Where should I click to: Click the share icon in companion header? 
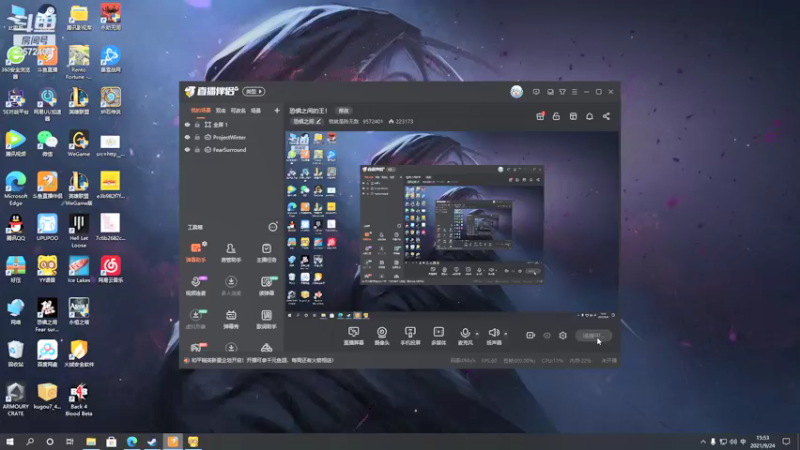click(606, 116)
